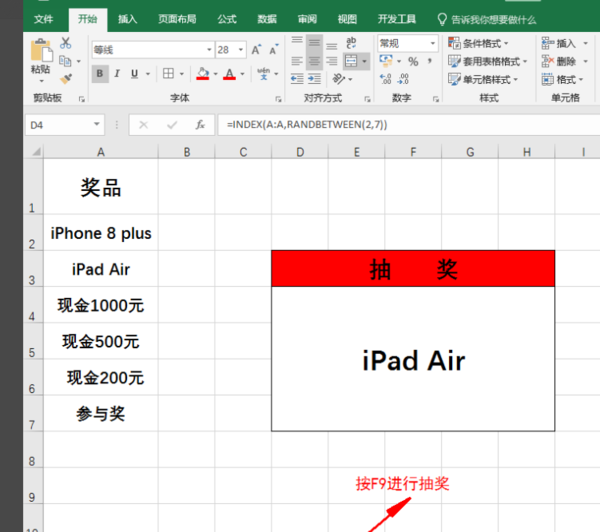The width and height of the screenshot is (600, 532).
Task: Align text to top
Action: [297, 41]
